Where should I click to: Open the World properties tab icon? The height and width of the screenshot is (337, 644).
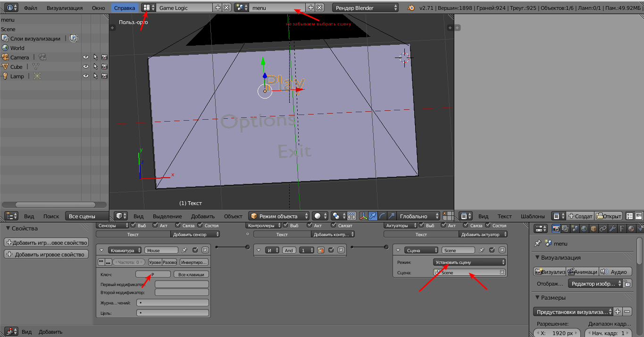(x=584, y=229)
